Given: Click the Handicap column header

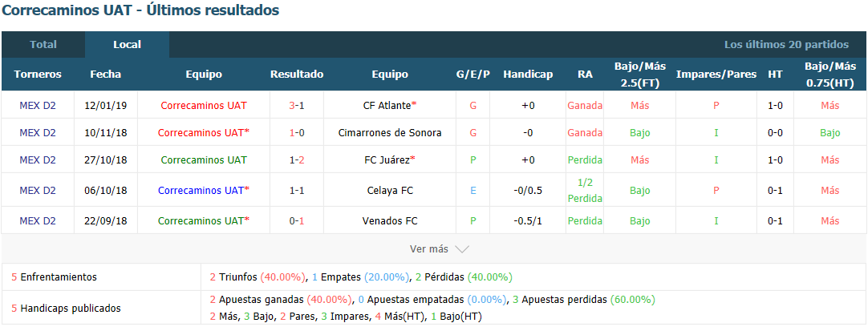Looking at the screenshot, I should [528, 75].
